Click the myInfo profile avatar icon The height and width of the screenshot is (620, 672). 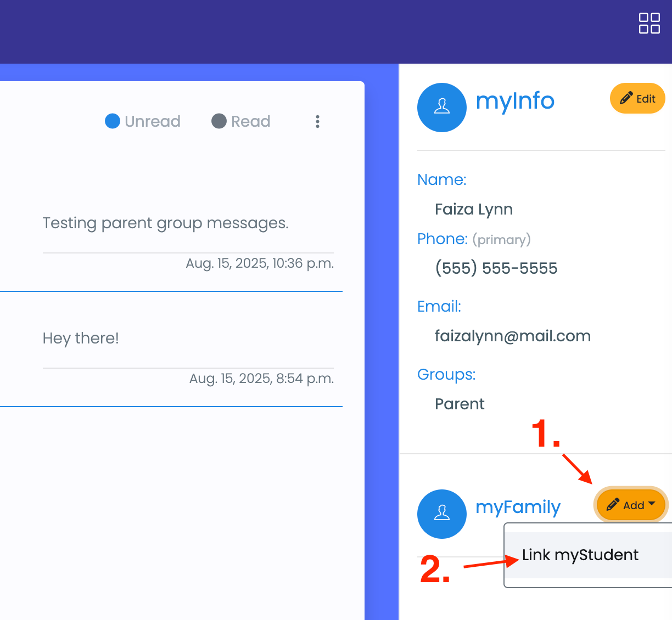[x=442, y=108]
